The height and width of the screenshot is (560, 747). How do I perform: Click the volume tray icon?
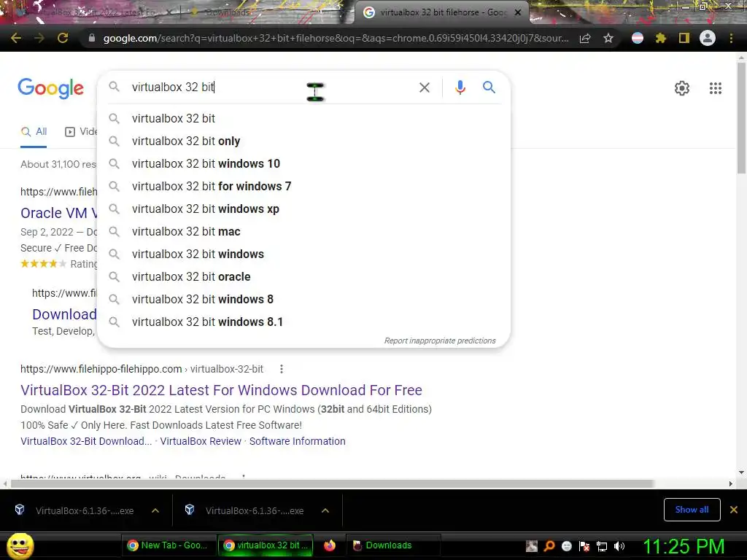(x=619, y=547)
